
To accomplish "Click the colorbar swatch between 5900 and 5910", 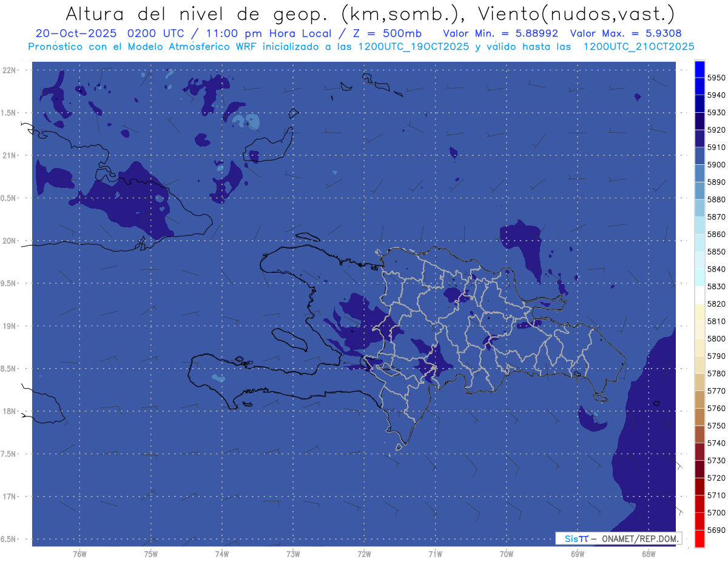I will (x=699, y=156).
